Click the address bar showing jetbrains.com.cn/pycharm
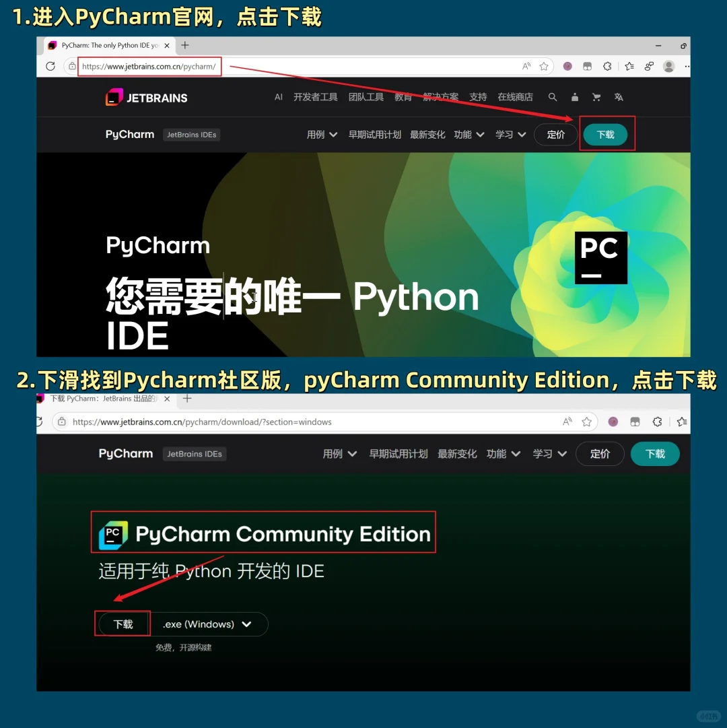Viewport: 727px width, 728px height. pos(149,66)
